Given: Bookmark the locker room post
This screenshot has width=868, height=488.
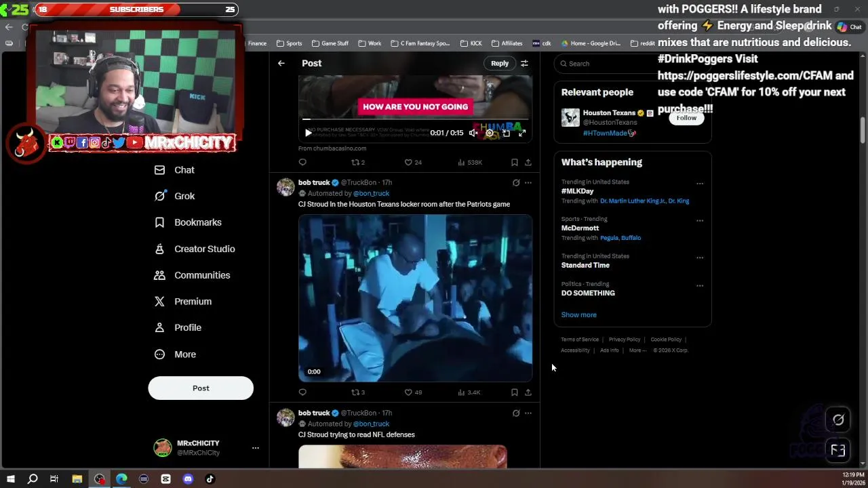Looking at the screenshot, I should [x=514, y=392].
